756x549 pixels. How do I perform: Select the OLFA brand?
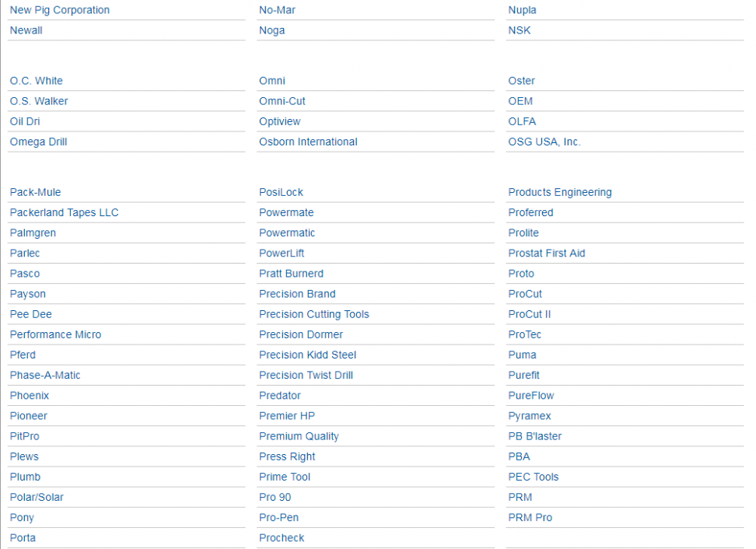pyautogui.click(x=522, y=121)
